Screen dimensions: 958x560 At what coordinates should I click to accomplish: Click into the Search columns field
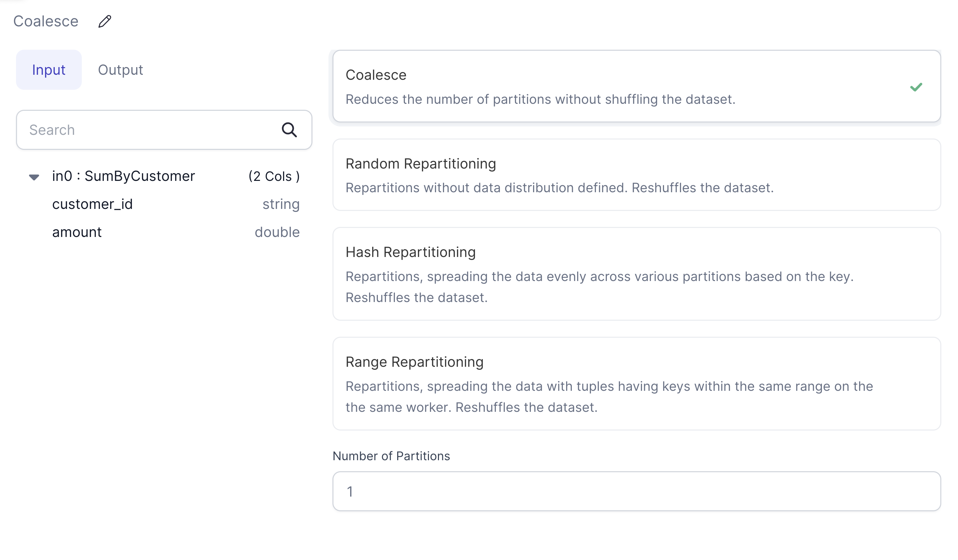(x=148, y=130)
